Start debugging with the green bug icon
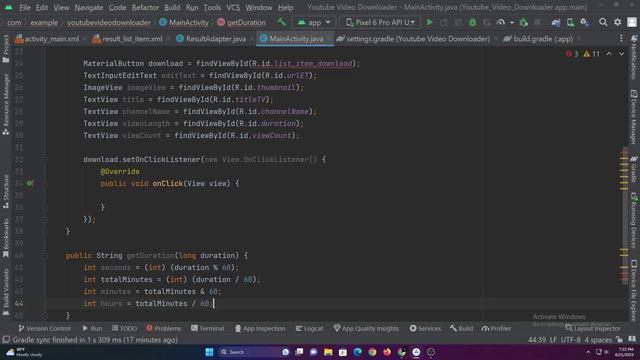Viewport: 640px width, 360px height. (x=472, y=22)
